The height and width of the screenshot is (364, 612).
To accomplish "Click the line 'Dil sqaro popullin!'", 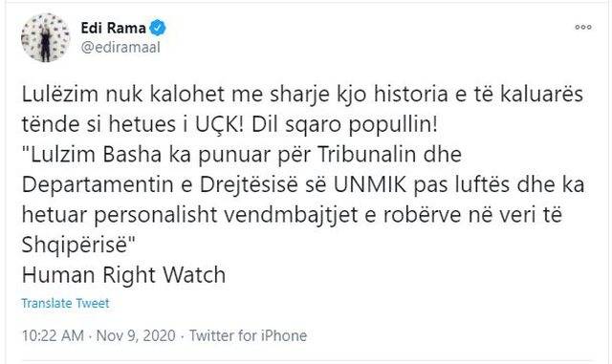I will click(x=344, y=125).
